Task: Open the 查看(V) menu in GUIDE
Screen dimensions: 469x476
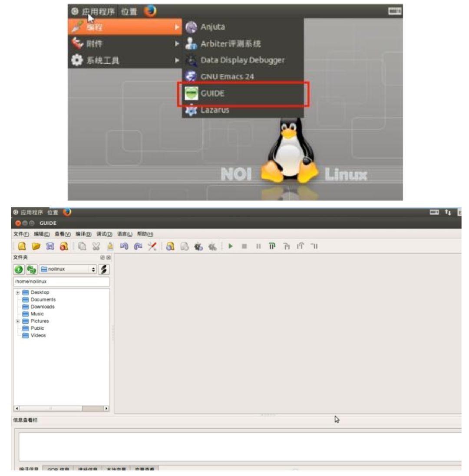Action: coord(63,234)
